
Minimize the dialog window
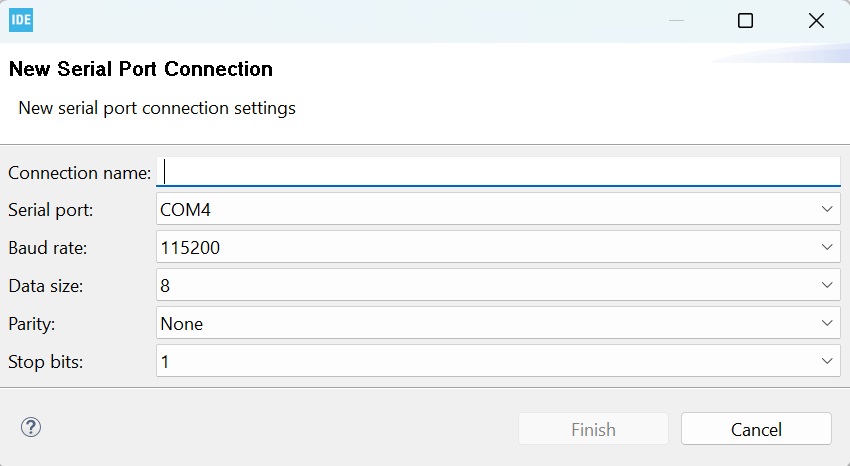pyautogui.click(x=675, y=21)
